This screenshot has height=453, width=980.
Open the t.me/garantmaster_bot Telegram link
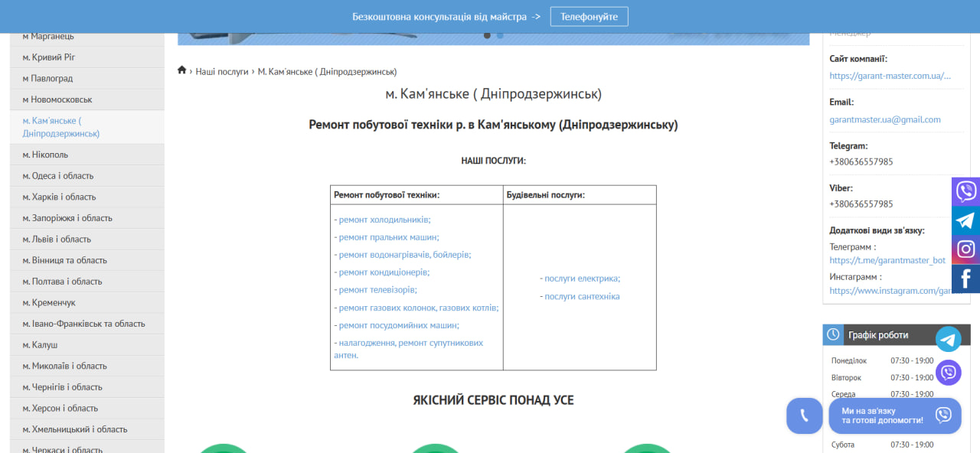[x=887, y=260]
